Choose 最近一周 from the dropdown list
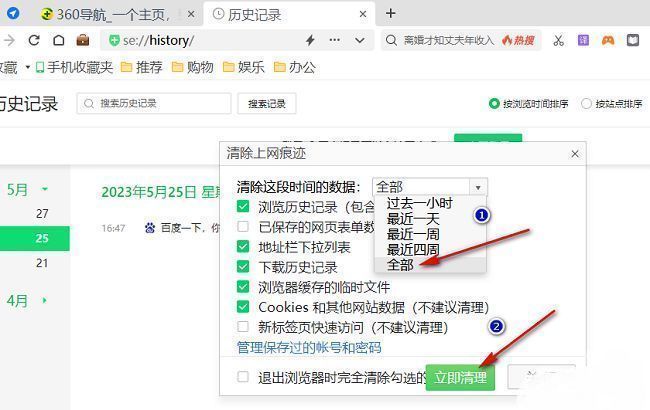The height and width of the screenshot is (410, 650). coord(413,234)
